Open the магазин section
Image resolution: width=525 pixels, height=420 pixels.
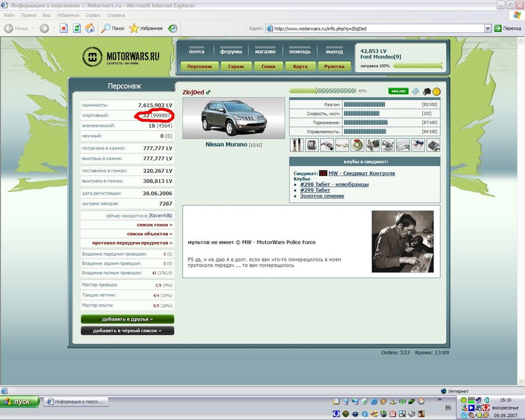click(265, 51)
